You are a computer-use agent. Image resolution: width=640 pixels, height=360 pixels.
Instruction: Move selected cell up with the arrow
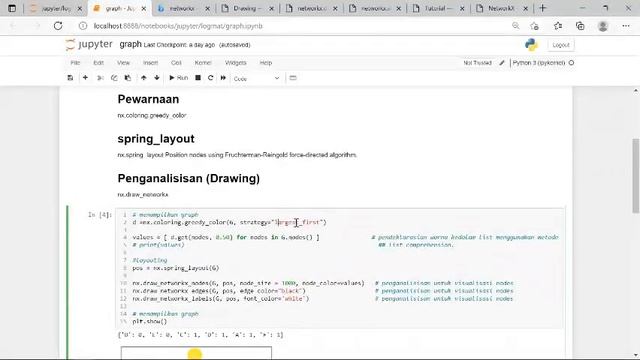point(144,78)
